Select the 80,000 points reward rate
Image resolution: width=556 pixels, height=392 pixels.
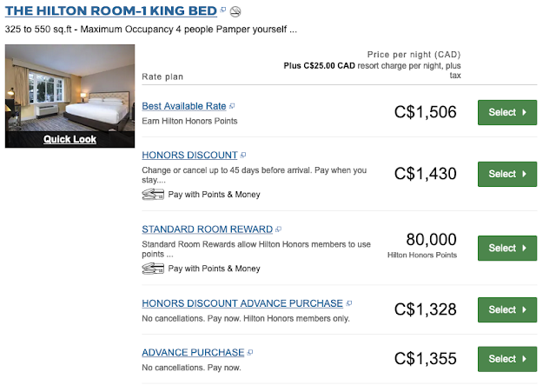point(507,248)
